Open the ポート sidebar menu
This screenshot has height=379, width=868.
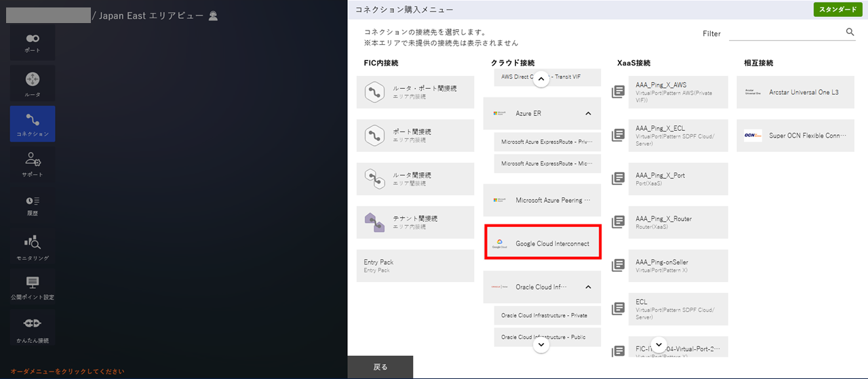pyautogui.click(x=33, y=43)
